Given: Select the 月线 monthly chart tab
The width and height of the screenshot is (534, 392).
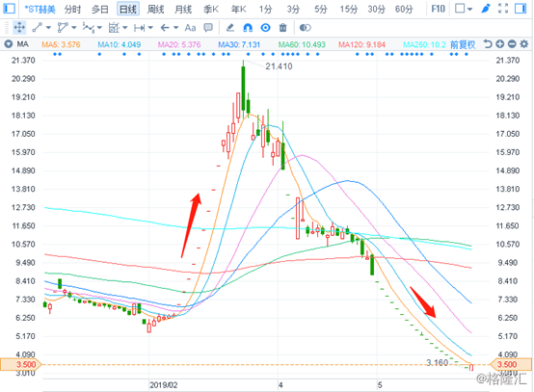Looking at the screenshot, I should pos(183,10).
